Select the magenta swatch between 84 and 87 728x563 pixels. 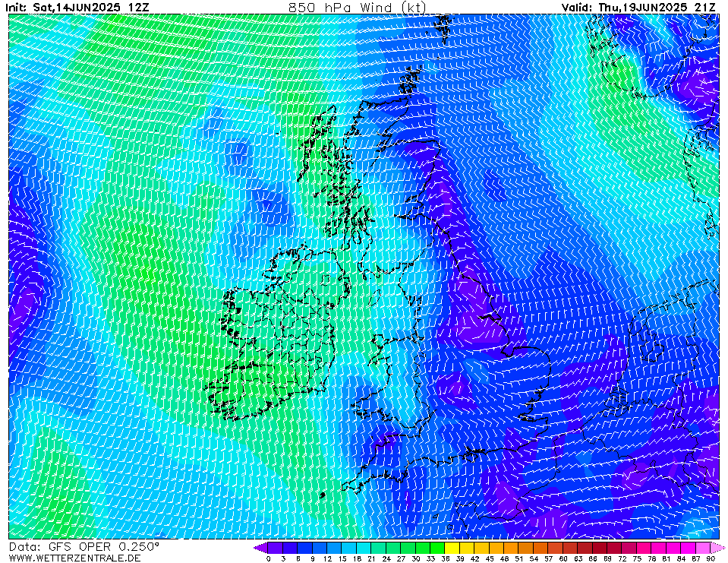(x=688, y=548)
